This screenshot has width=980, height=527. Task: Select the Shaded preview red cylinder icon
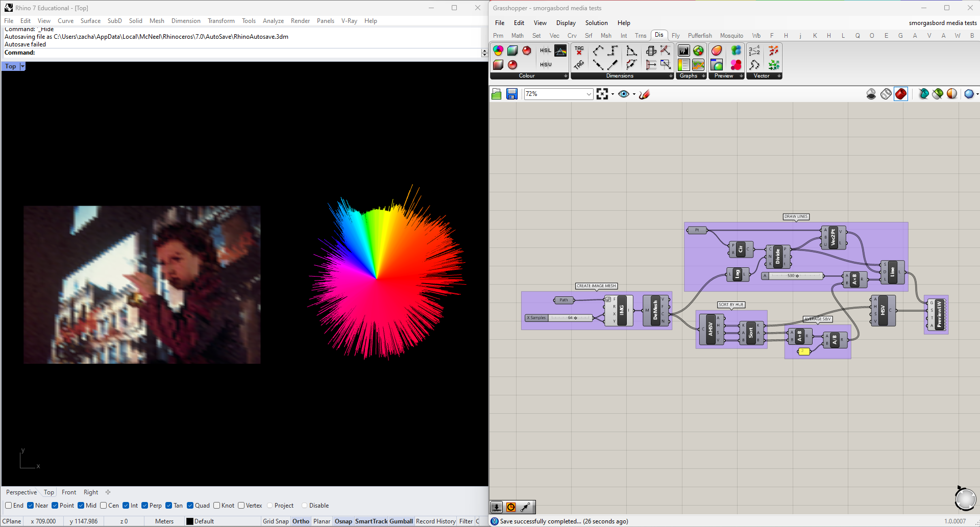click(x=901, y=94)
